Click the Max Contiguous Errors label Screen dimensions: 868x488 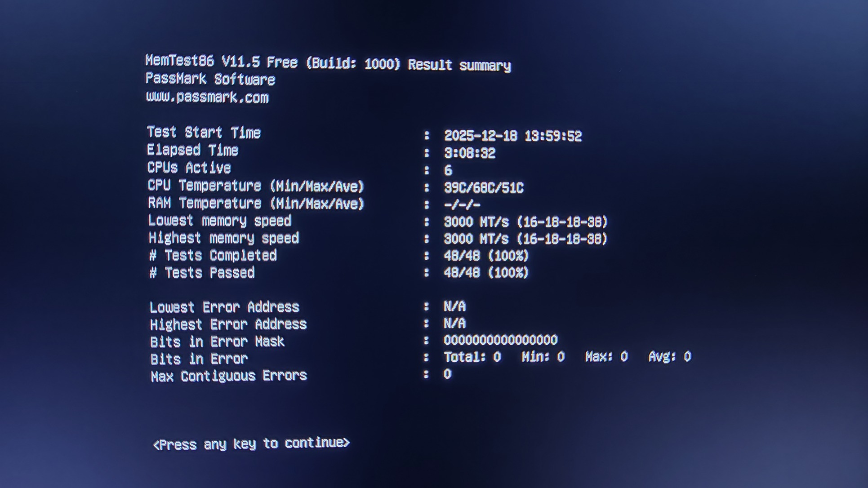[x=229, y=376]
